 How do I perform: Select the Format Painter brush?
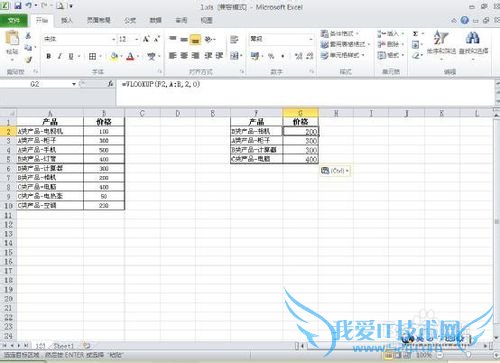[28, 60]
